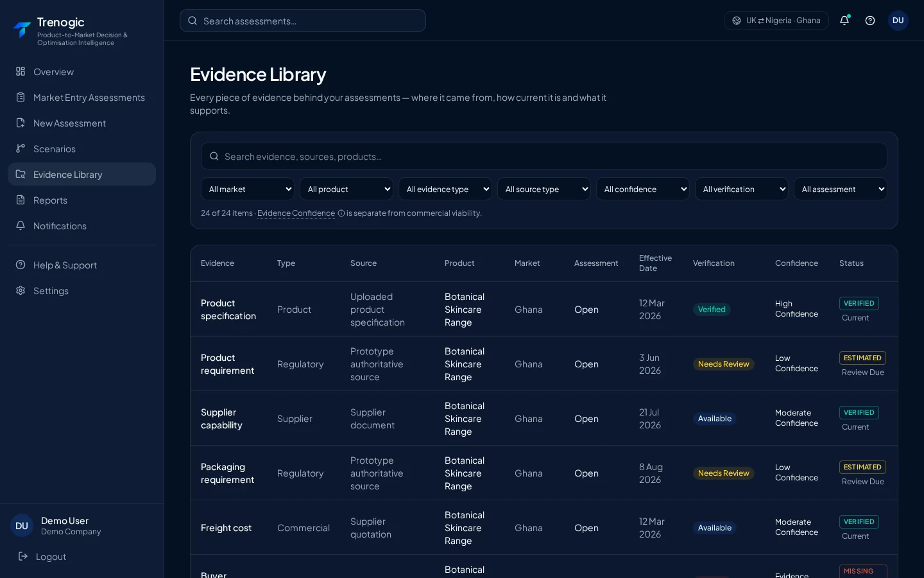Click the Scenarios branch icon

[x=21, y=148]
